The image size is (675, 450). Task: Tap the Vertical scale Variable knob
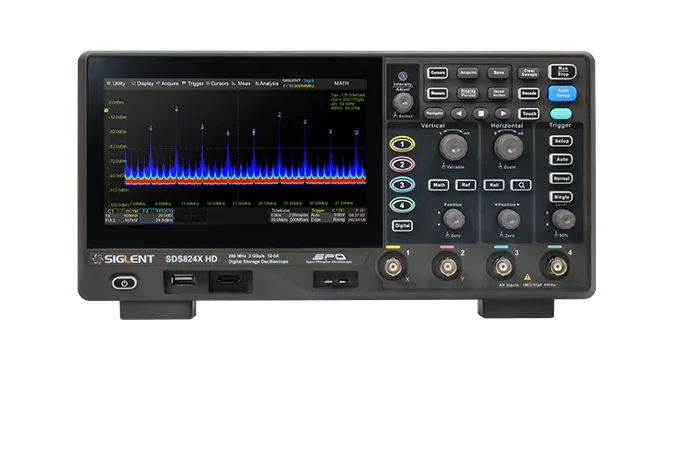click(453, 147)
